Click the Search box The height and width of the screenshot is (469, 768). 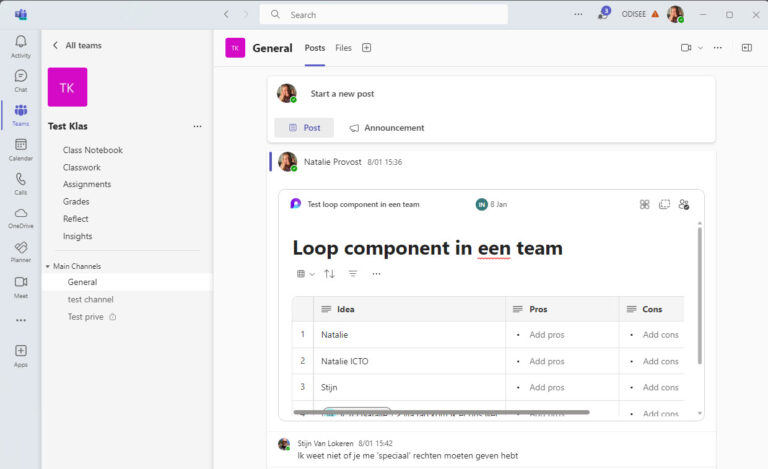point(384,15)
